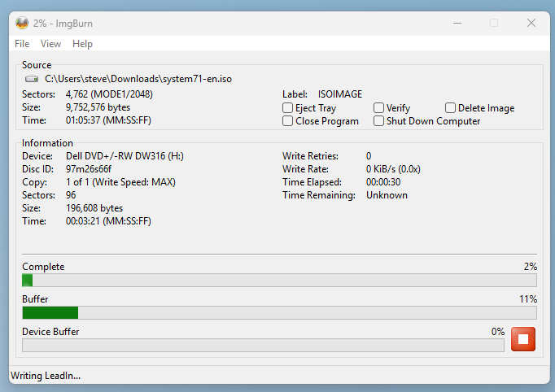555x392 pixels.
Task: Enable Shut Down Computer option
Action: pos(379,121)
